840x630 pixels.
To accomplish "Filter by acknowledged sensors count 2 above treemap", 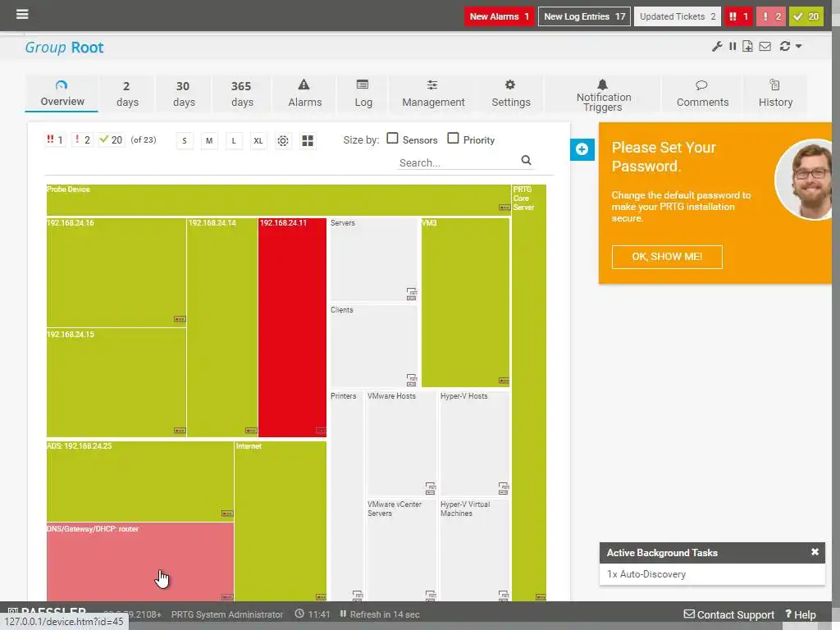I will (x=82, y=139).
